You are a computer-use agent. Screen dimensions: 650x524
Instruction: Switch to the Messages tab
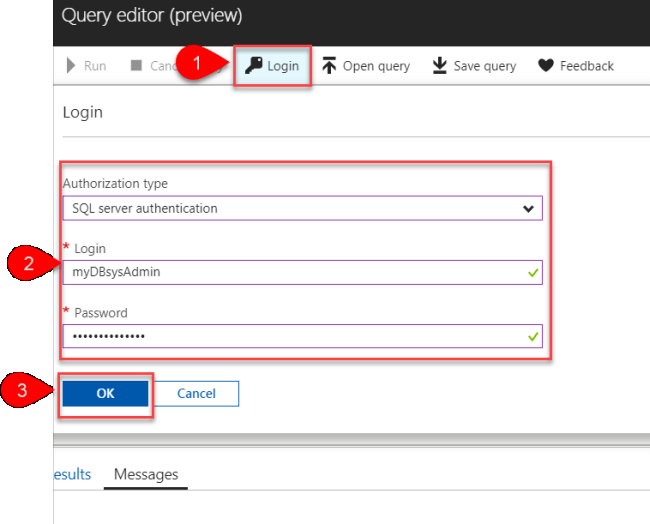[146, 474]
